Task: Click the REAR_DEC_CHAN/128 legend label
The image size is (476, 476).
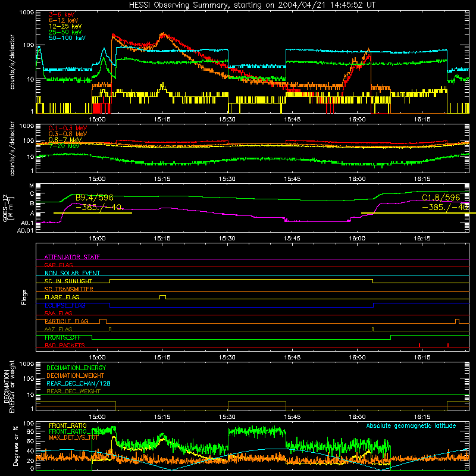Action: (79, 384)
